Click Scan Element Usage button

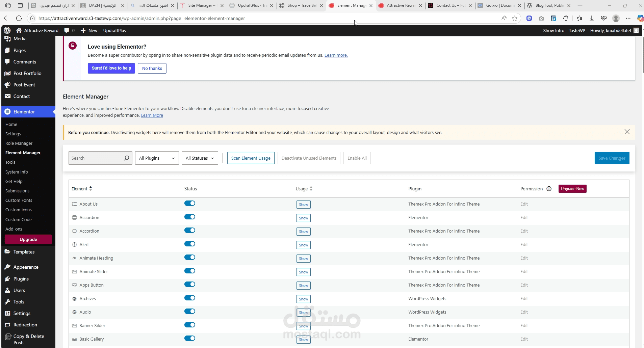tap(251, 158)
